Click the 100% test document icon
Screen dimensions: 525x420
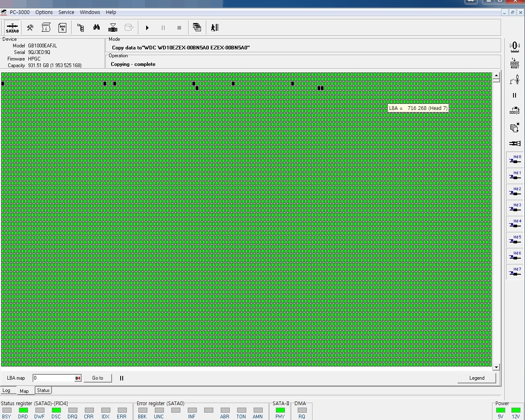[x=62, y=28]
